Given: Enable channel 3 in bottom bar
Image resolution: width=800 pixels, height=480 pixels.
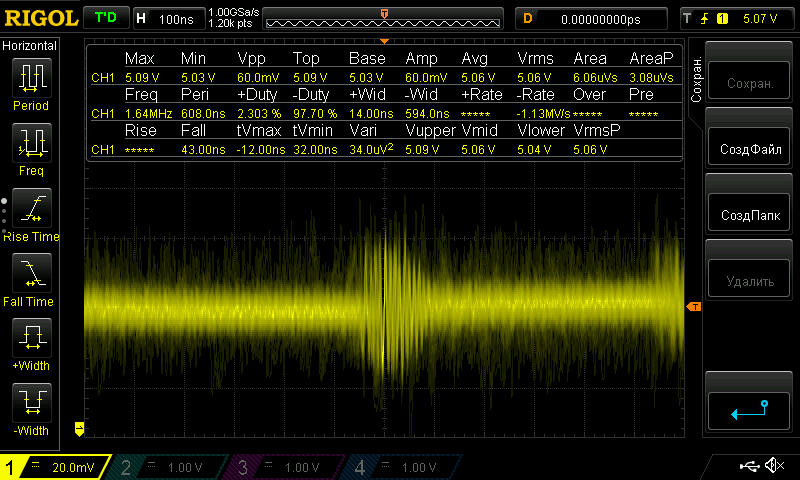Looking at the screenshot, I should click(287, 467).
